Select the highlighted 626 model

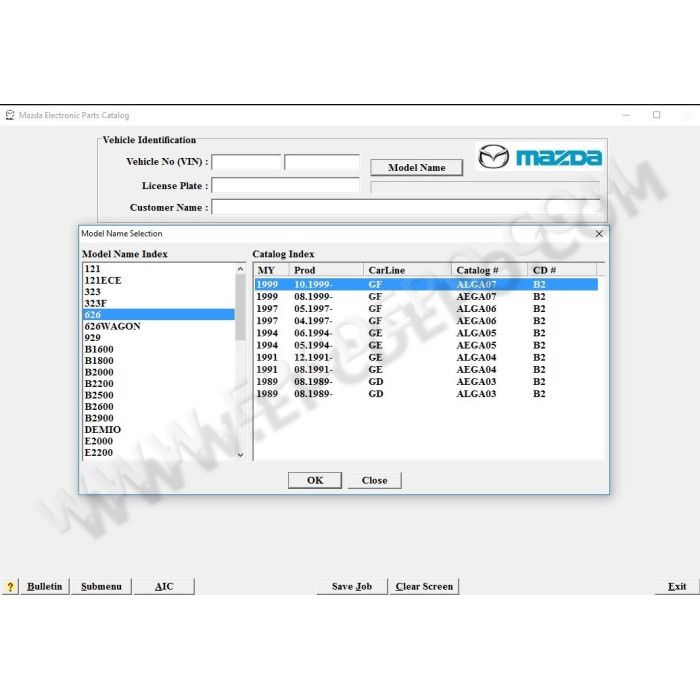(158, 315)
